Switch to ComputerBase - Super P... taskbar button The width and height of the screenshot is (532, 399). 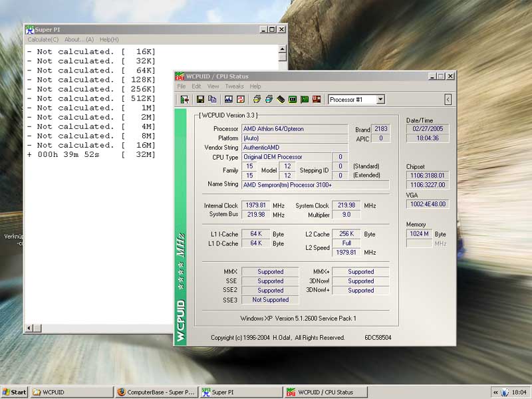point(156,392)
